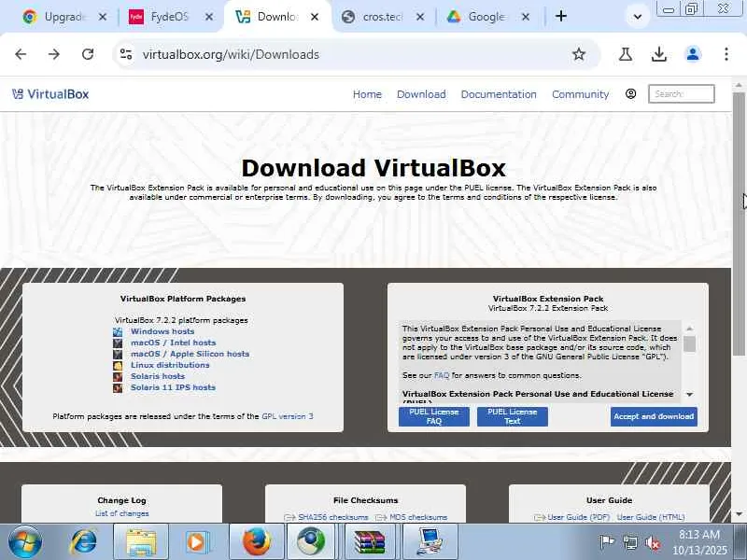747x560 pixels.
Task: Launch Firefox from the taskbar
Action: (256, 542)
